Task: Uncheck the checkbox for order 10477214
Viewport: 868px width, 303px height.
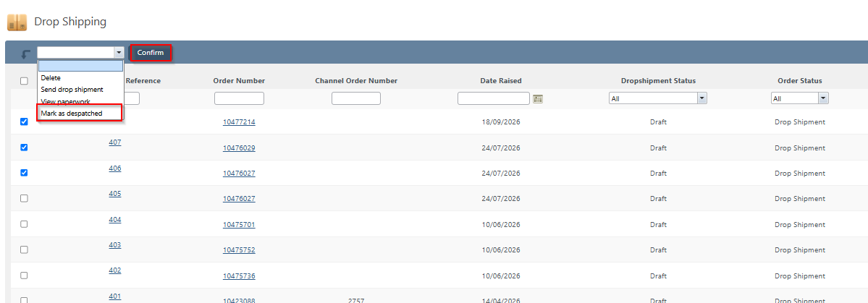Action: [x=24, y=121]
